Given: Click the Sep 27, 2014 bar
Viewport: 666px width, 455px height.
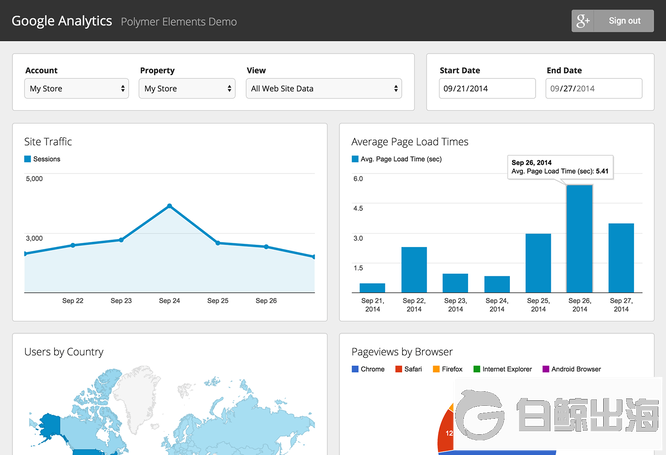Looking at the screenshot, I should 621,257.
